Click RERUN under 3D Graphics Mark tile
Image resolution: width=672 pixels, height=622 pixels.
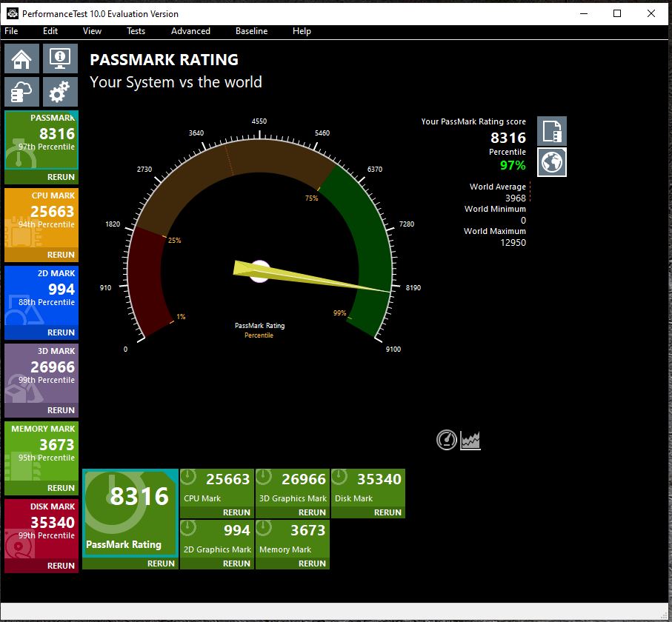click(312, 512)
